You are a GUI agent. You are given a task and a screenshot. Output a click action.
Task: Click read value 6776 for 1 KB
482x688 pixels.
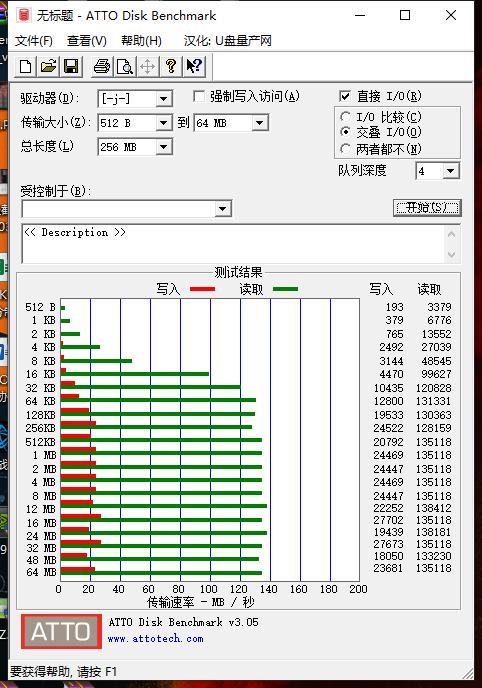[x=439, y=320]
